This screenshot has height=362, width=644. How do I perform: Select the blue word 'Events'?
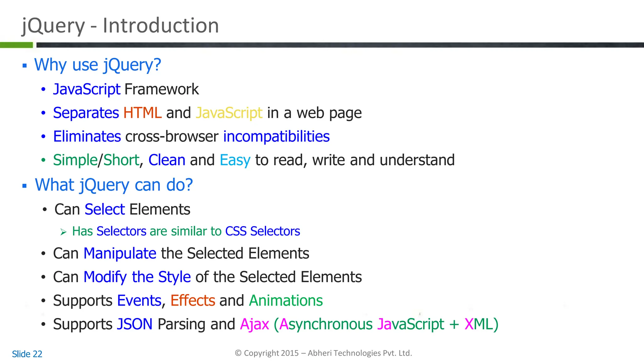pos(139,300)
